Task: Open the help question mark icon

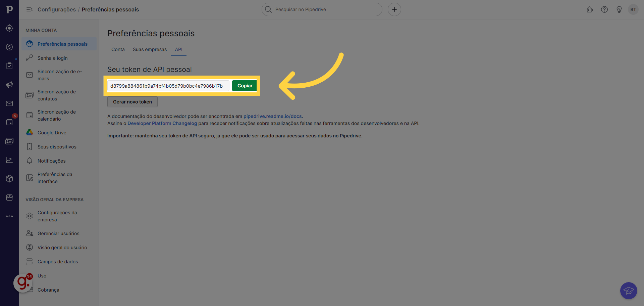Action: click(604, 9)
